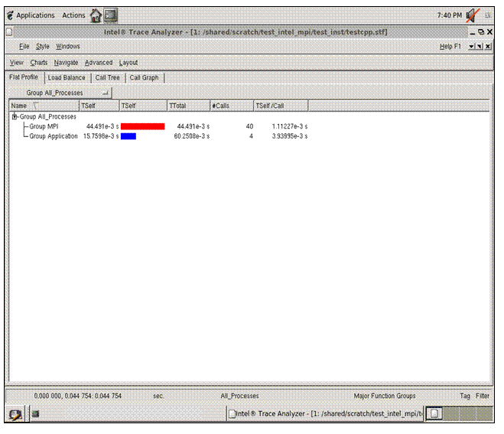The height and width of the screenshot is (434, 504).
Task: Click the 60.2508e-3 s TTotal value
Action: tap(191, 136)
